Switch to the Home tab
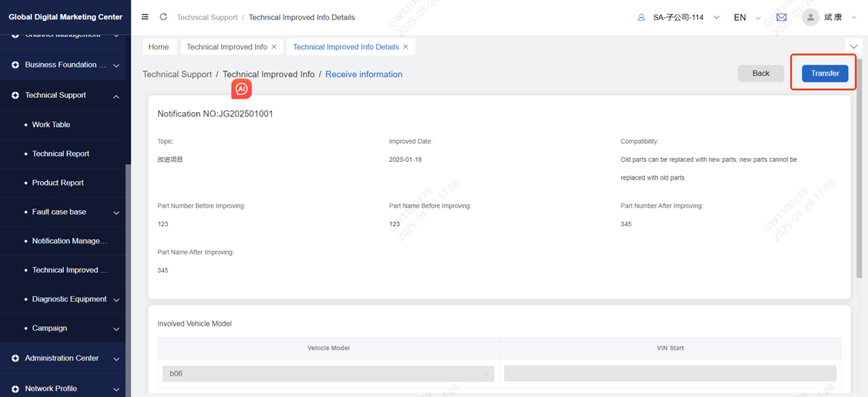Viewport: 868px width, 397px height. (159, 47)
